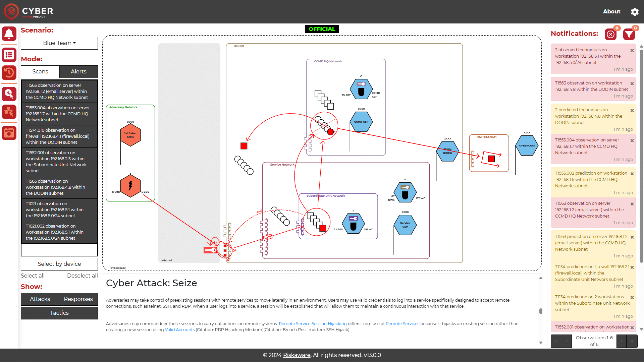Go to next notifications page
The width and height of the screenshot is (644, 362).
621,341
